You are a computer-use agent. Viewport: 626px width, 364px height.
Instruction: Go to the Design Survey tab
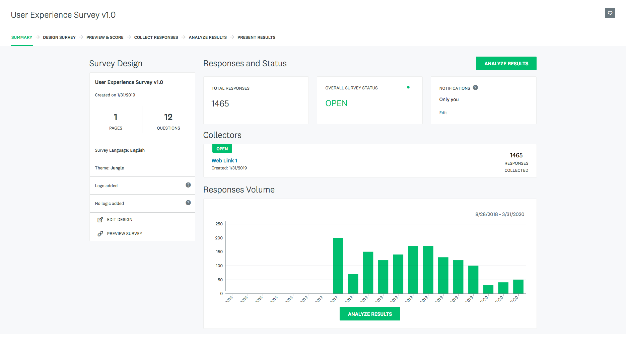point(59,38)
